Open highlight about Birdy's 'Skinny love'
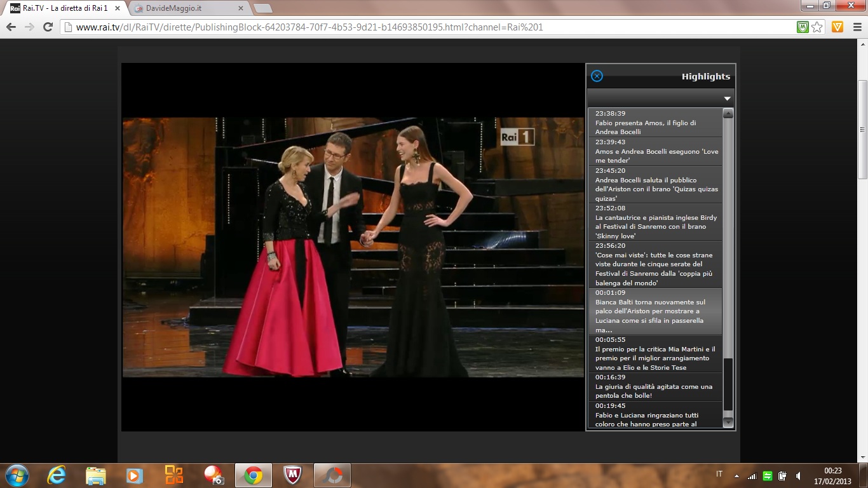Image resolution: width=868 pixels, height=488 pixels. point(654,222)
